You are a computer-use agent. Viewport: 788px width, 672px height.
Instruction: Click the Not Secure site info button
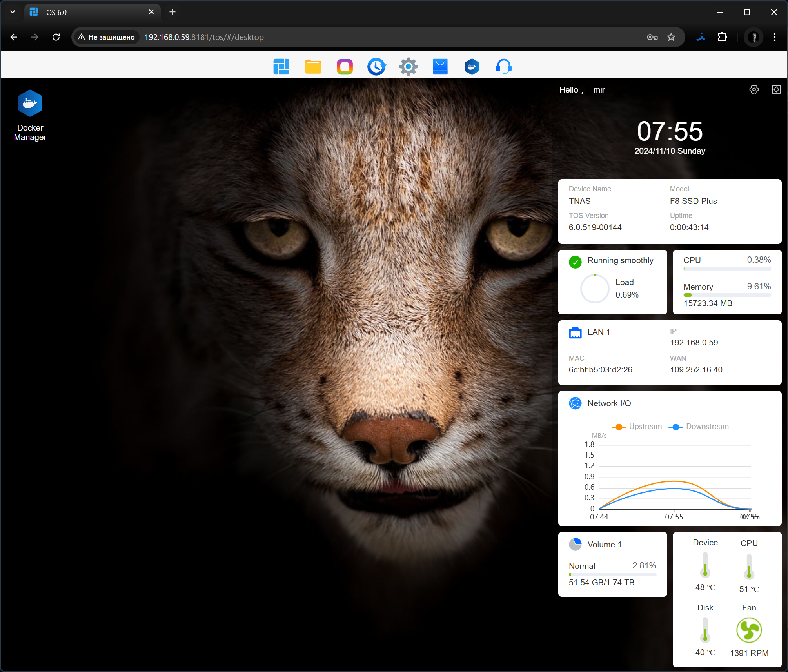click(x=106, y=37)
